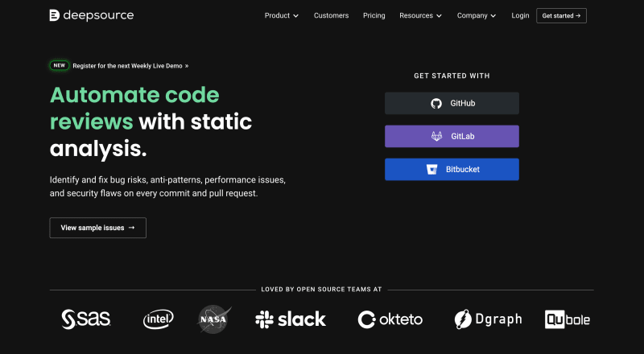Get started with GitHub button
This screenshot has height=354, width=644.
[452, 103]
